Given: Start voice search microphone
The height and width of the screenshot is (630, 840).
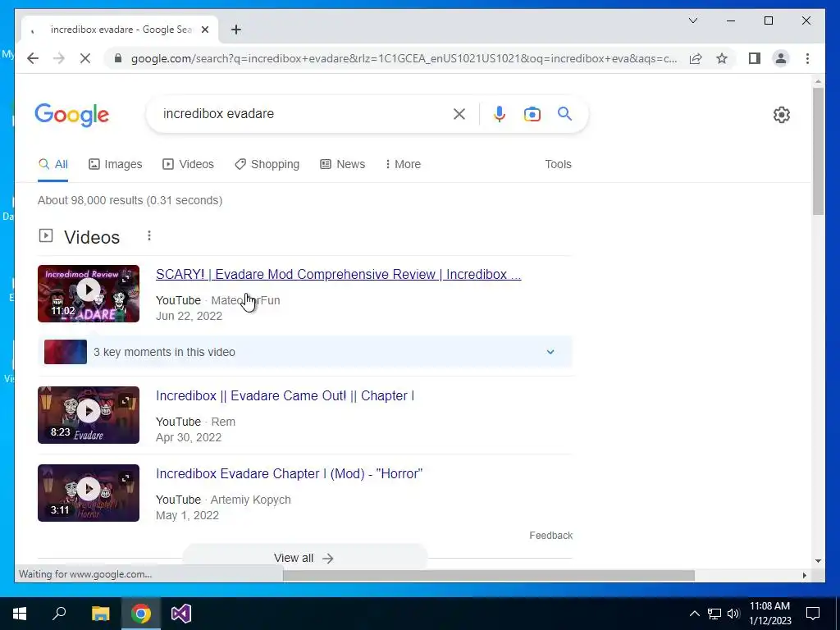Looking at the screenshot, I should 500,113.
